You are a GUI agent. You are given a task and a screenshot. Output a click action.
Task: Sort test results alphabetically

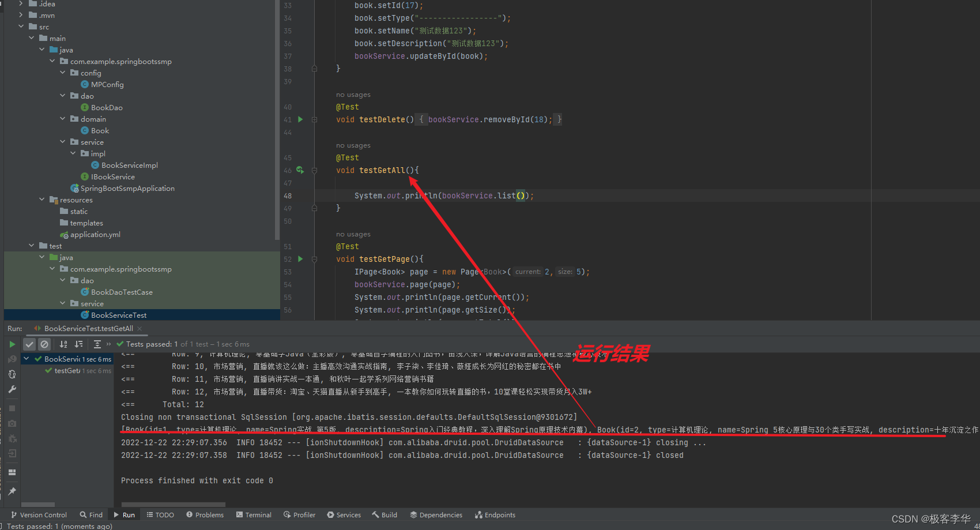[63, 344]
